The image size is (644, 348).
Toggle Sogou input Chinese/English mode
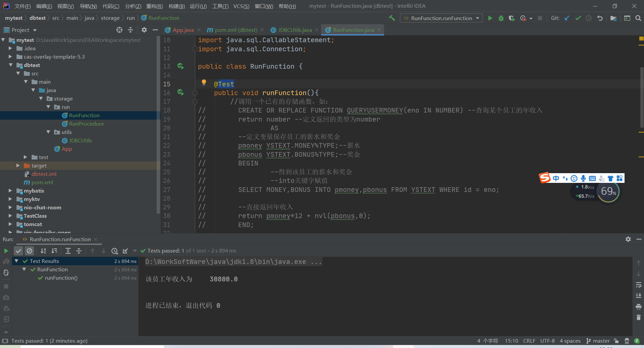(x=556, y=178)
